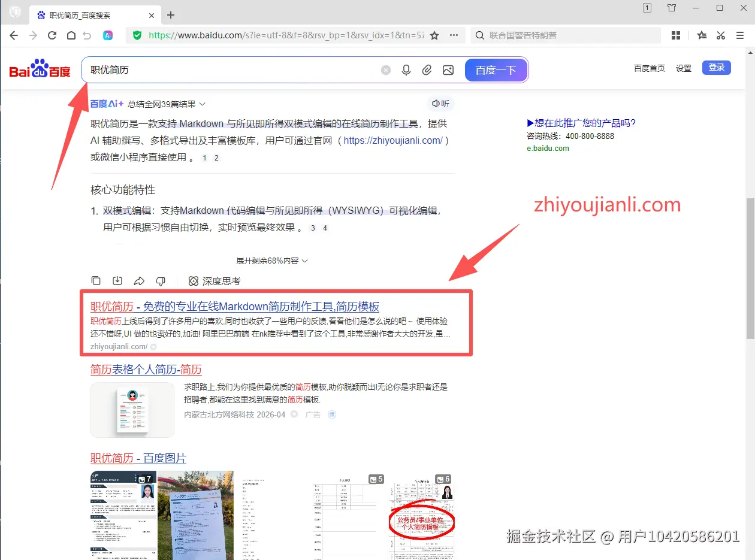Image resolution: width=755 pixels, height=560 pixels.
Task: Reload the page with the refresh icon
Action: (x=52, y=35)
